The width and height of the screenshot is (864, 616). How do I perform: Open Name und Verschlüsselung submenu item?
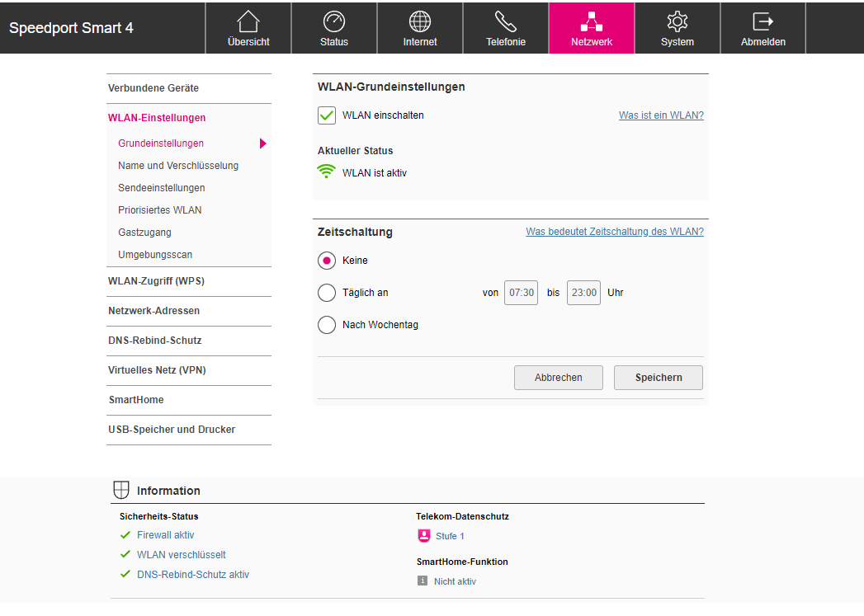178,166
